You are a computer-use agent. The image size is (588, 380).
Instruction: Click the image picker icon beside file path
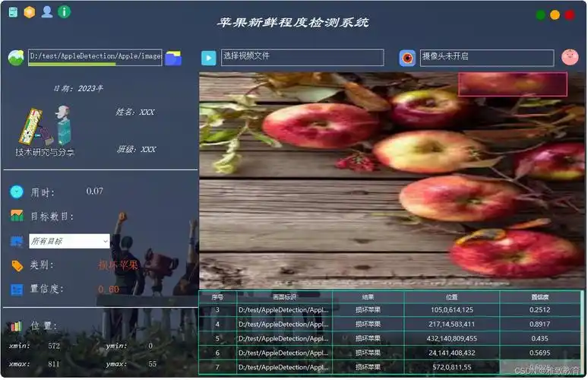click(15, 58)
